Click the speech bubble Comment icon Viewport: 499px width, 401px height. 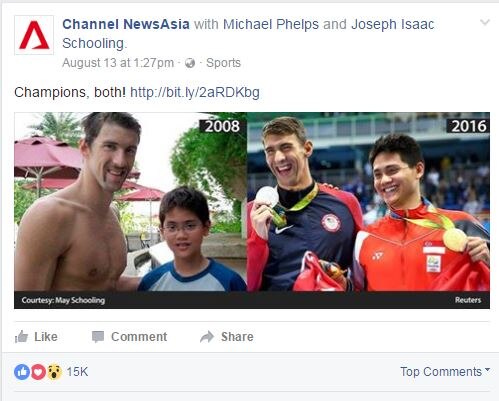[98, 337]
